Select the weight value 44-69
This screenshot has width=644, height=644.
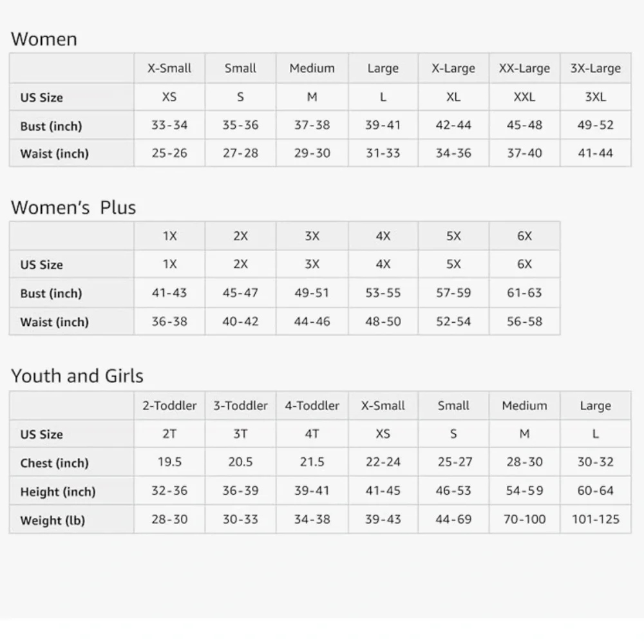(453, 519)
